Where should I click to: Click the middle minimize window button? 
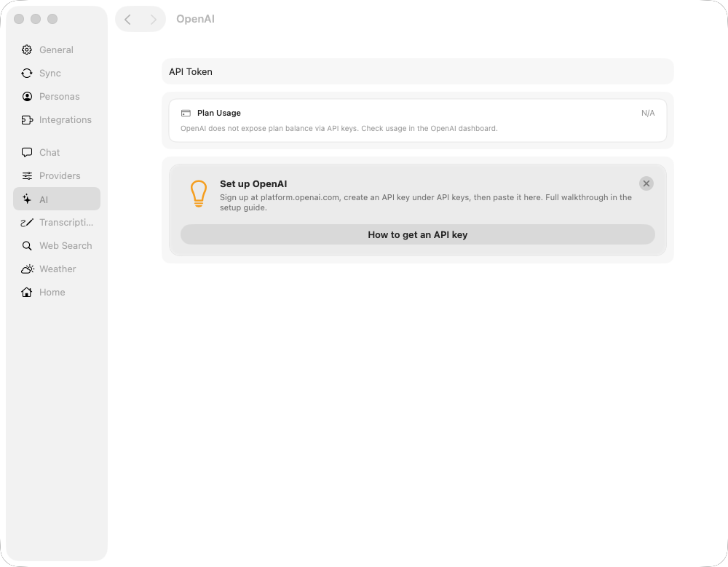tap(36, 19)
